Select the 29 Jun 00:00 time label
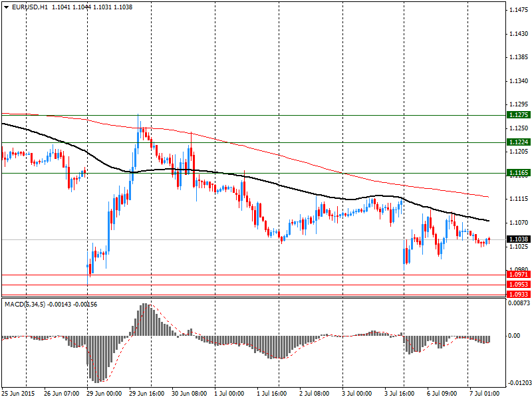Viewport: 532px width, 399px height. 104,394
